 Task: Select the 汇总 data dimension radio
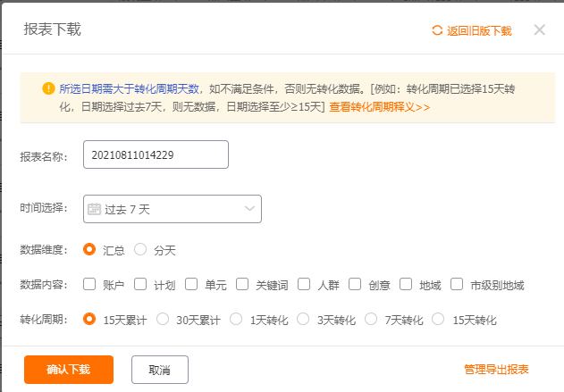(x=89, y=249)
